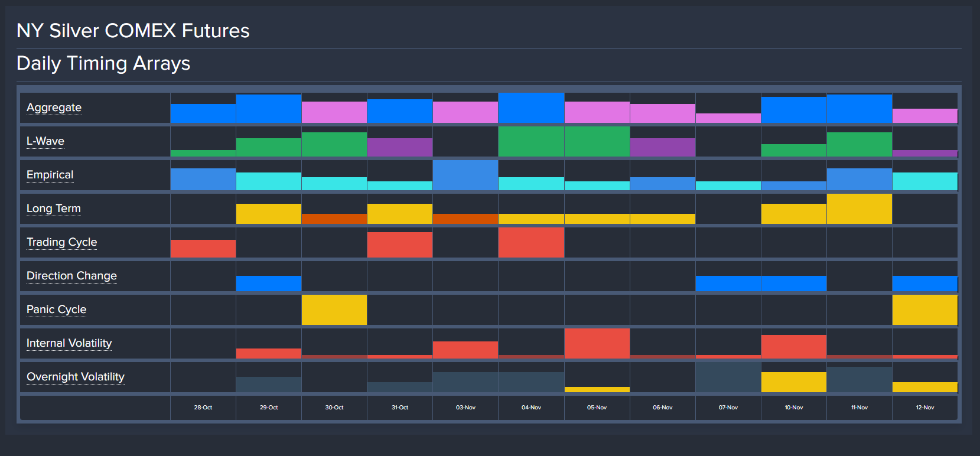Select the red Trading Cycle bar on 04-Nov
Image resolution: width=980 pixels, height=456 pixels.
point(531,243)
